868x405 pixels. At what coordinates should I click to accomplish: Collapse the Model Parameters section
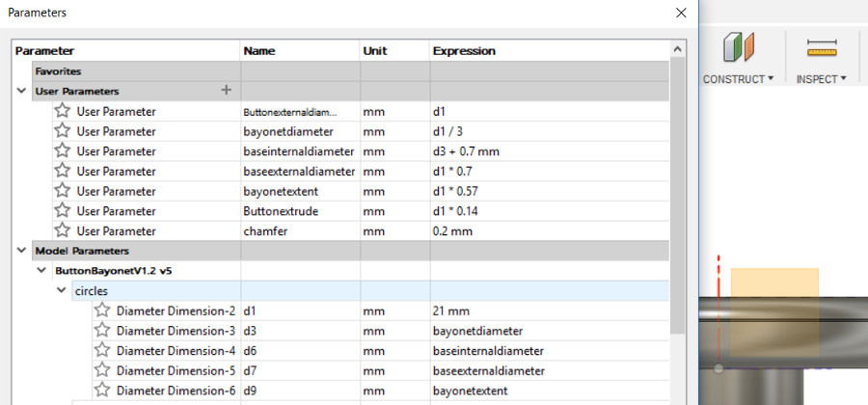21,251
